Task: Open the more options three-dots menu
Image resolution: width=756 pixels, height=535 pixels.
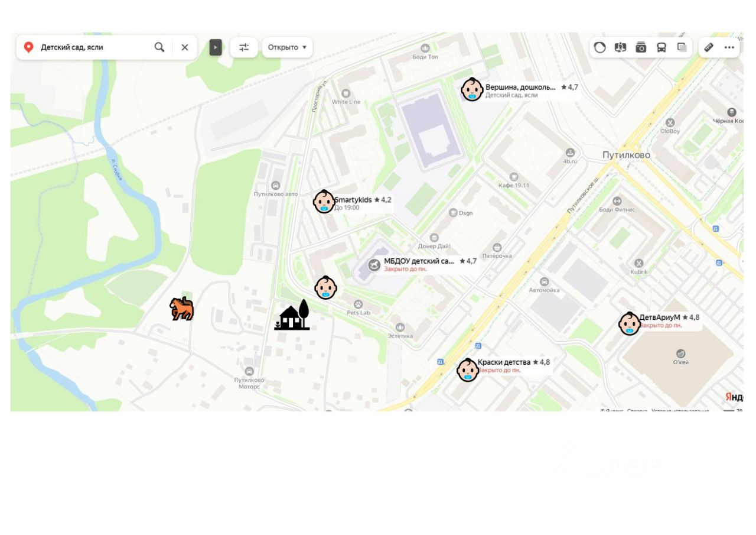Action: pyautogui.click(x=729, y=47)
